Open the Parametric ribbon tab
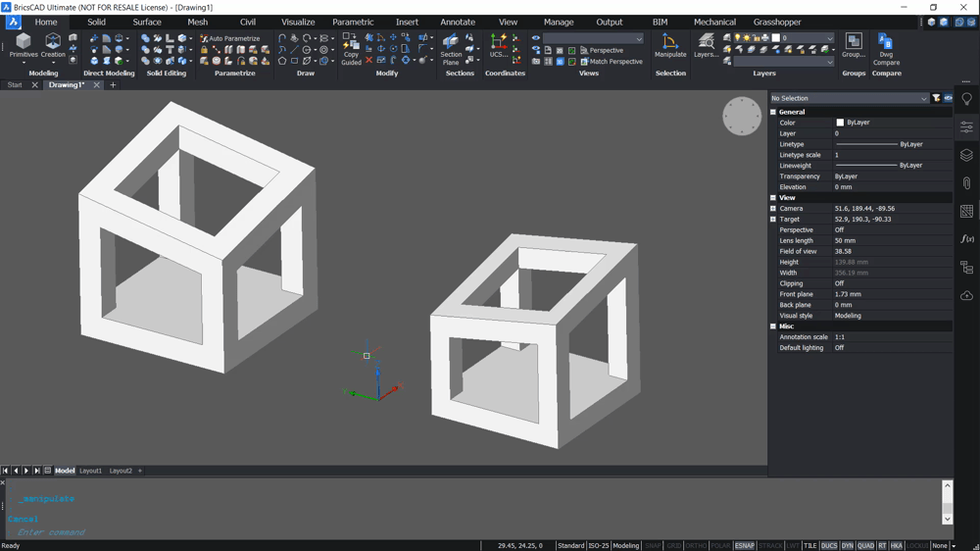The height and width of the screenshot is (551, 980). point(353,22)
